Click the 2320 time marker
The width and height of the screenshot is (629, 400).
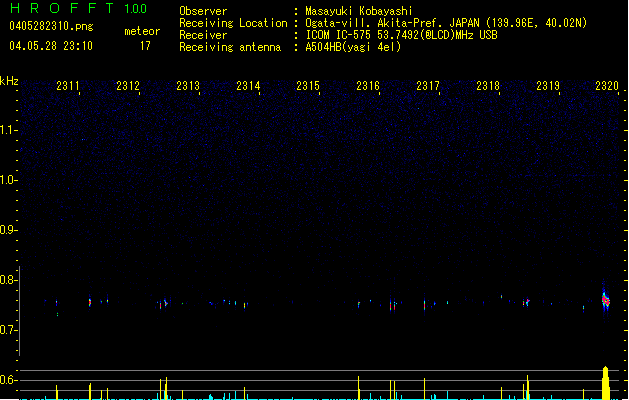607,86
